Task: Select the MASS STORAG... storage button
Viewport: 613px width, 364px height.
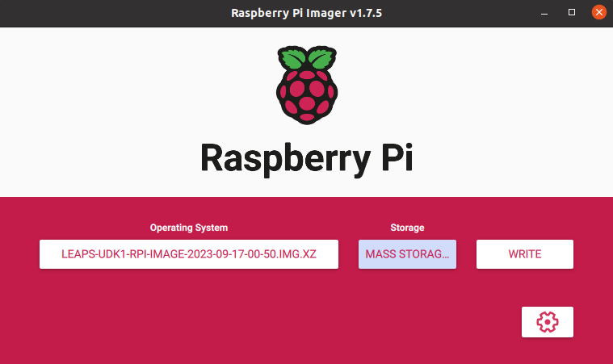Action: 407,254
